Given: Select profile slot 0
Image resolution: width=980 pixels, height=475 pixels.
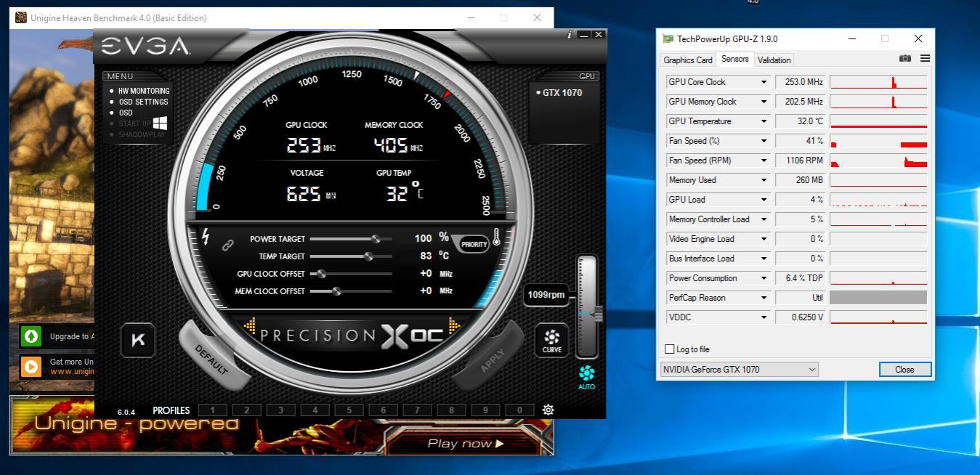Looking at the screenshot, I should point(519,410).
